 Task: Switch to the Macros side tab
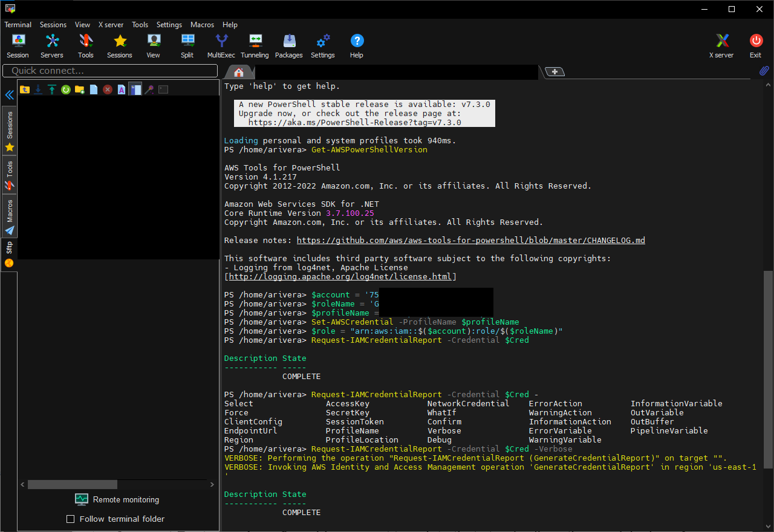(10, 216)
